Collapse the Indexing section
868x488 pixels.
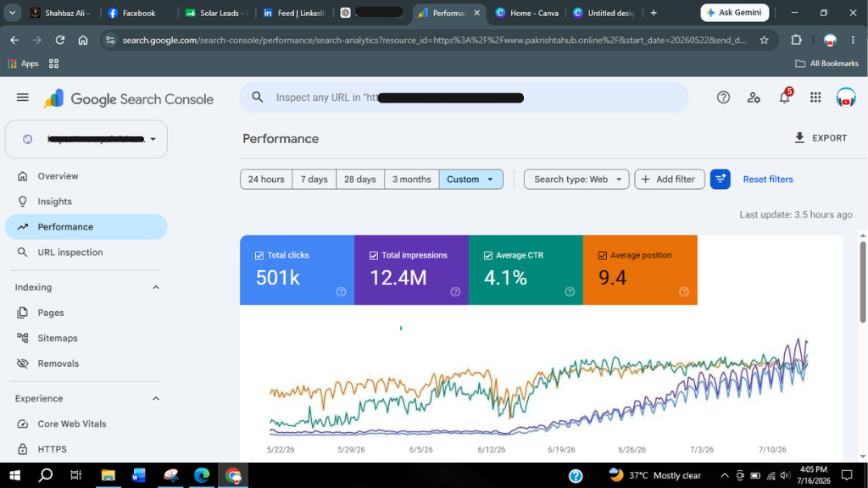[156, 287]
